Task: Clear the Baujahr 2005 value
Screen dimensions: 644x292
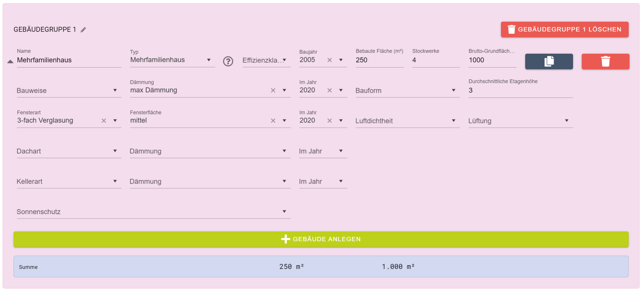Action: coord(330,60)
